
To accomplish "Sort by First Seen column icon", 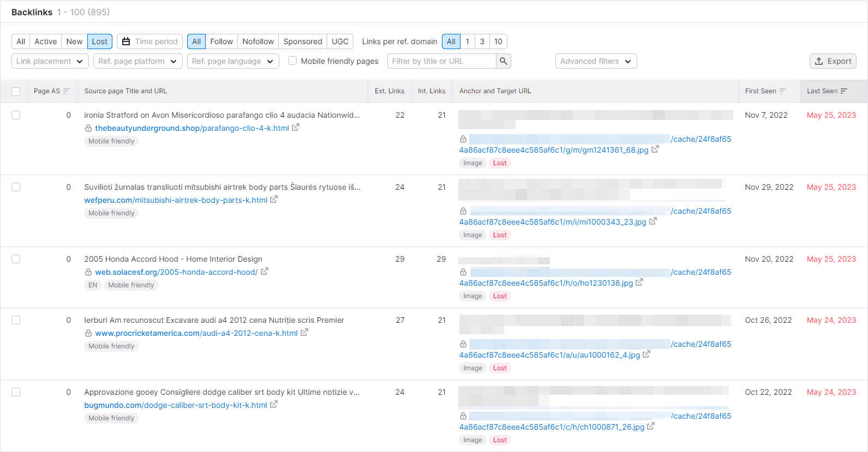I will click(x=782, y=91).
